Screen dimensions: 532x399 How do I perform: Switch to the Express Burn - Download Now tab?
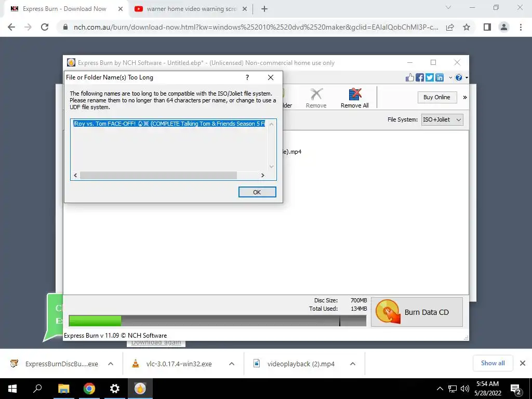coord(64,9)
